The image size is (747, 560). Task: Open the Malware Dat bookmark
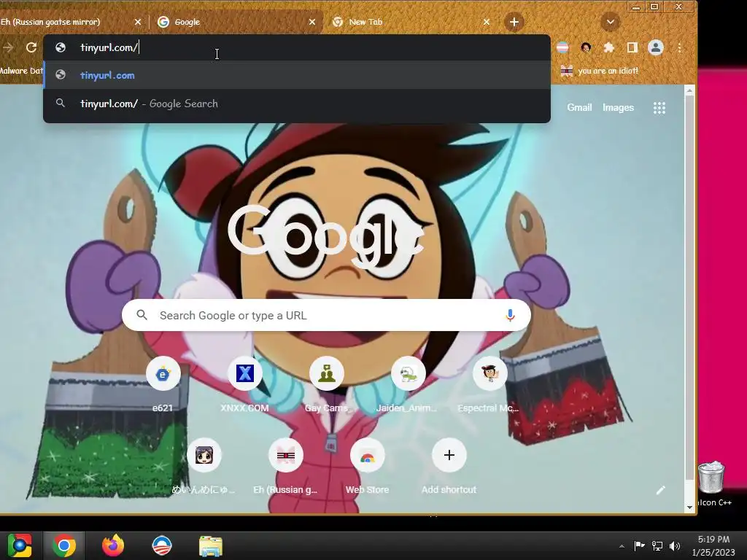(21, 71)
